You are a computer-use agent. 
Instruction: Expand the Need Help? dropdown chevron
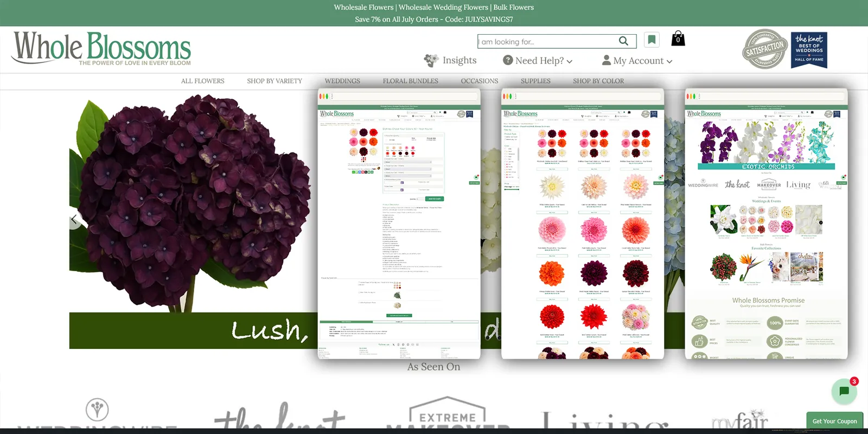tap(570, 61)
